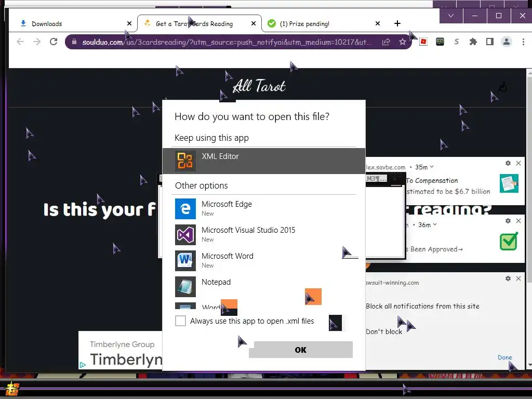
Task: Click the 'Notepad' app name
Action: pos(216,282)
